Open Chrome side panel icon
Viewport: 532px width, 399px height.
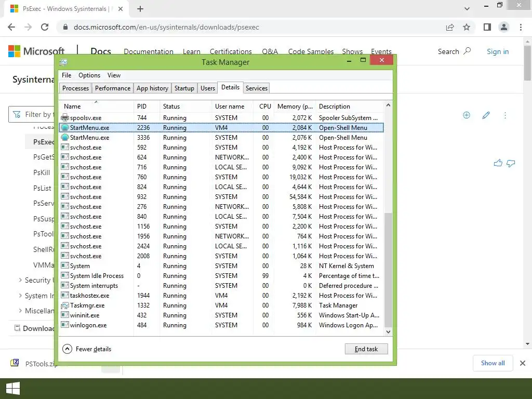tap(487, 27)
